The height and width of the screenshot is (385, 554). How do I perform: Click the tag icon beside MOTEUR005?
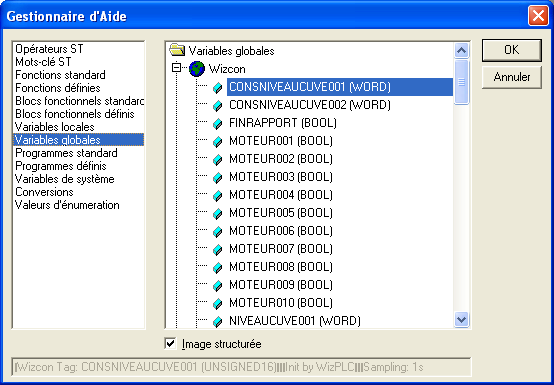218,213
